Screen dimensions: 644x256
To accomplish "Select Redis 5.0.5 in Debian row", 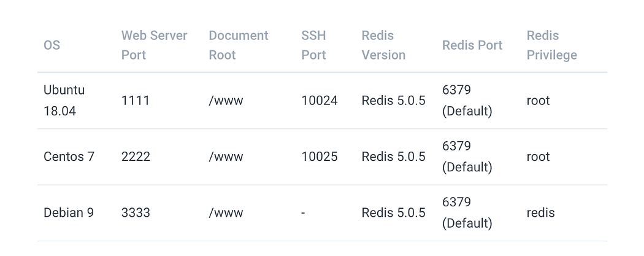I will (394, 213).
